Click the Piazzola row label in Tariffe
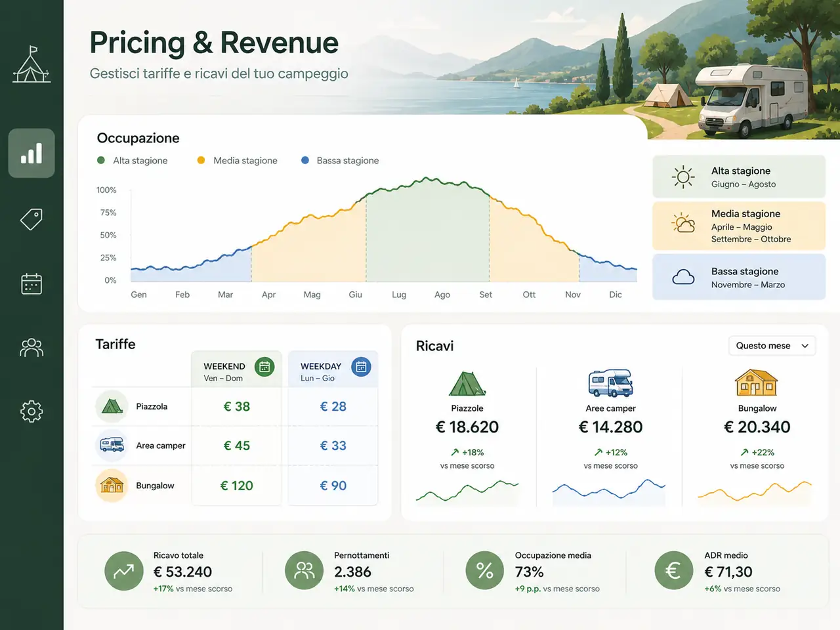Screen dimensions: 840x630 (152, 407)
